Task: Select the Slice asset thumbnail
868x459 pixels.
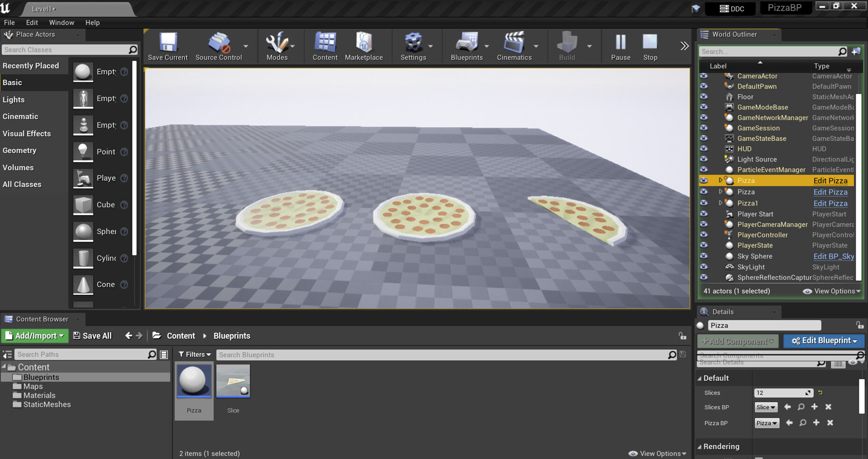Action: point(233,380)
